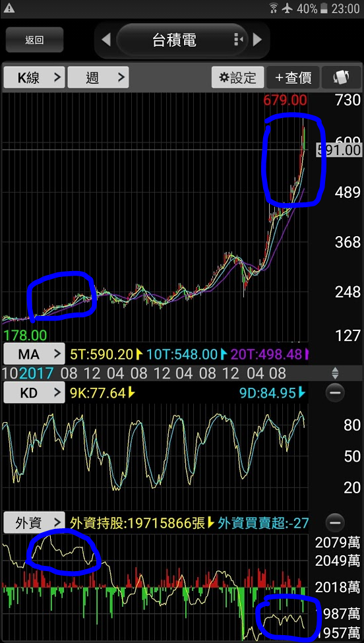Open the KD indicator dropdown

34,393
